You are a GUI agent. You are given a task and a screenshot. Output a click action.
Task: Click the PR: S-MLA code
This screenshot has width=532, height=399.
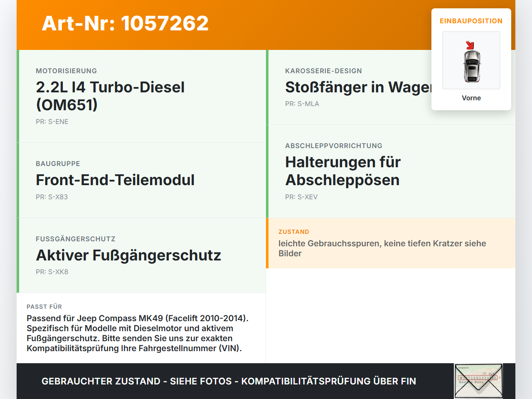[x=302, y=104]
